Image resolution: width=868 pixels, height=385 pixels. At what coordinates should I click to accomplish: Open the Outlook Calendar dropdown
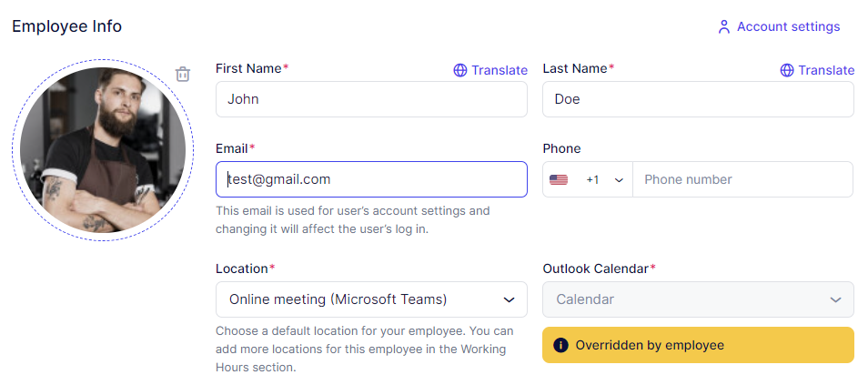698,299
